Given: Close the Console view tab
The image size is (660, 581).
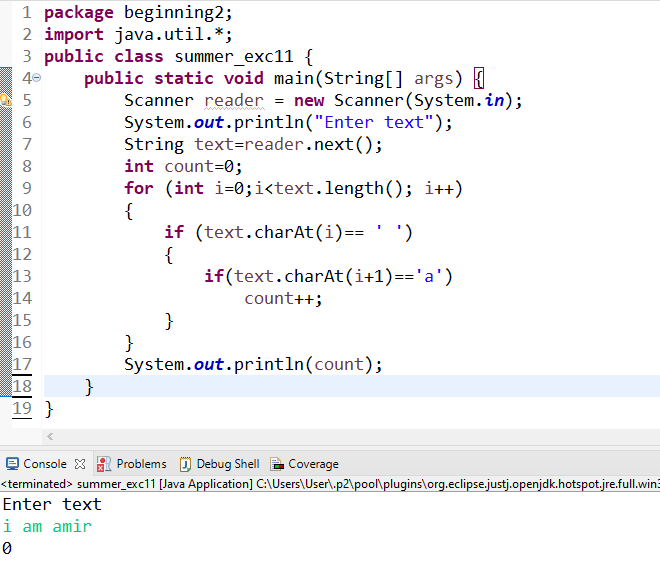Looking at the screenshot, I should point(80,464).
